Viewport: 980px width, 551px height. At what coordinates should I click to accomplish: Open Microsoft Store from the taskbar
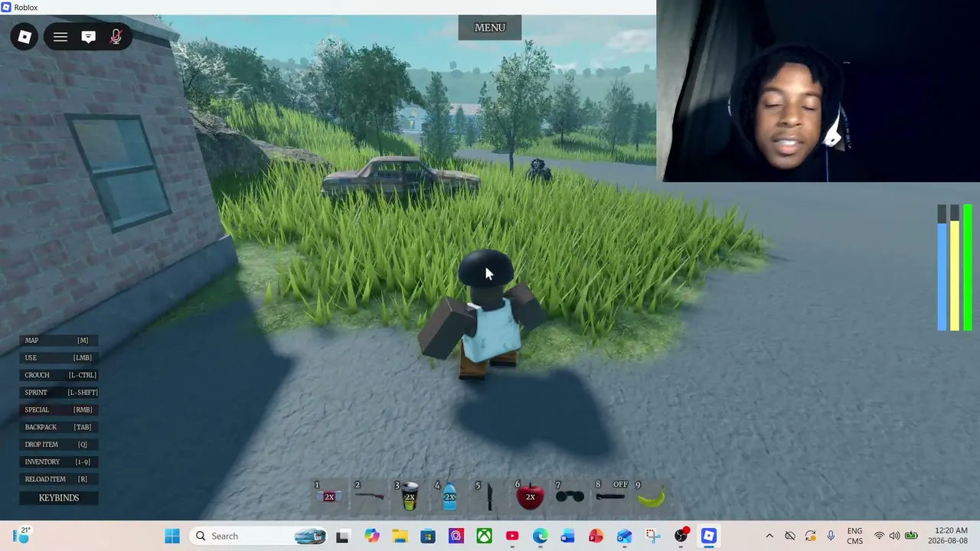click(428, 536)
